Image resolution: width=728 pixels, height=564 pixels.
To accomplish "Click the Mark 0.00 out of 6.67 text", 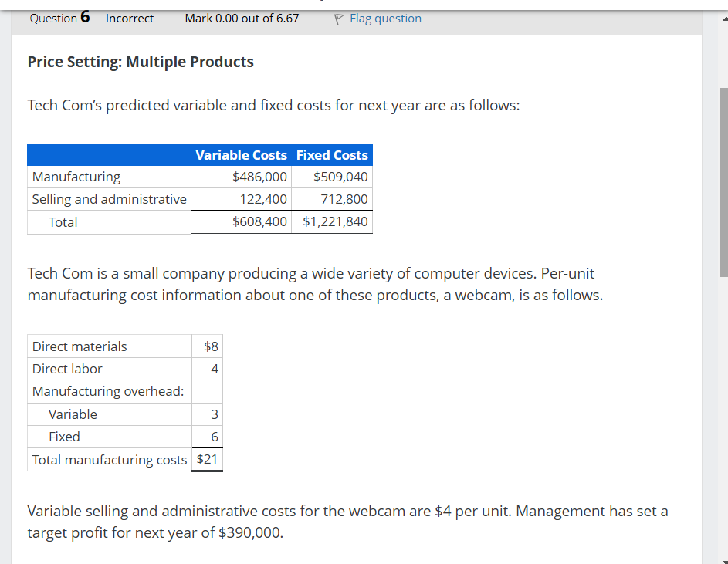I will (x=241, y=18).
